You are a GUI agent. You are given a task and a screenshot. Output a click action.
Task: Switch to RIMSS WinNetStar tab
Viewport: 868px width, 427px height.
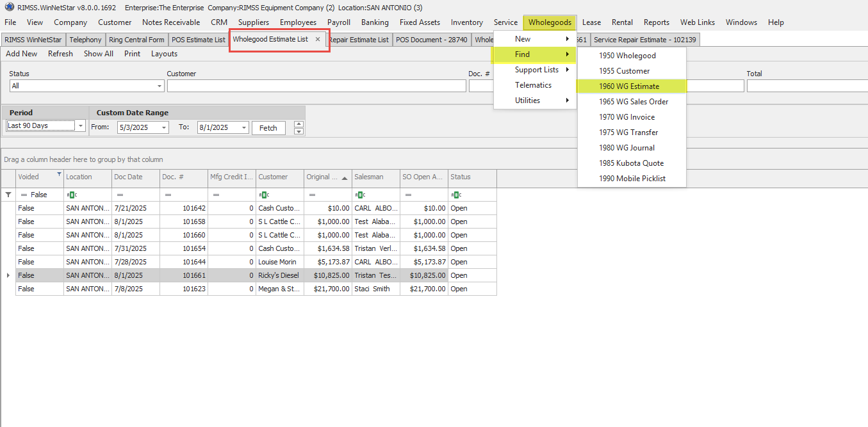click(x=33, y=40)
